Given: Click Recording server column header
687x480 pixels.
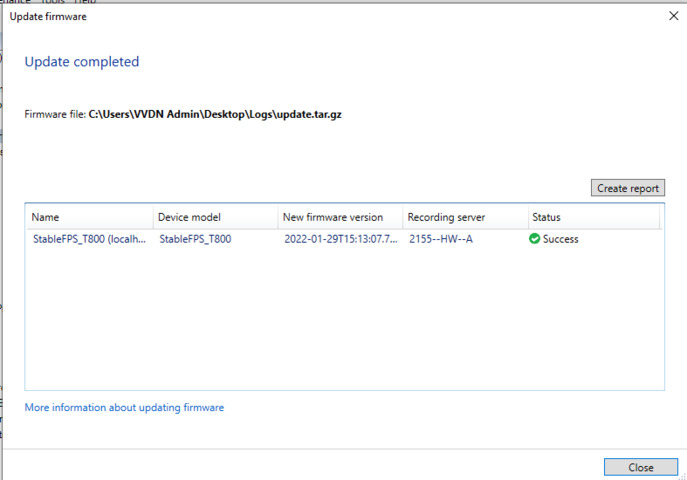Looking at the screenshot, I should (x=445, y=217).
